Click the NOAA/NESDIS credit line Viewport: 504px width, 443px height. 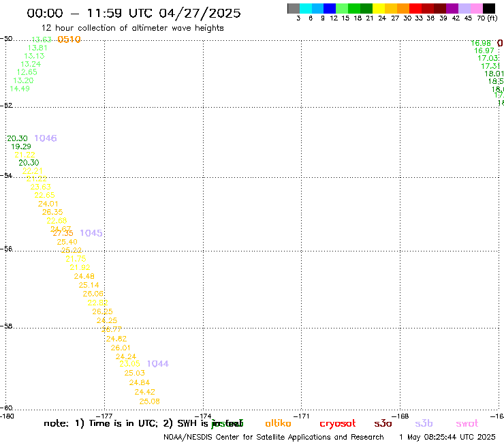point(274,437)
